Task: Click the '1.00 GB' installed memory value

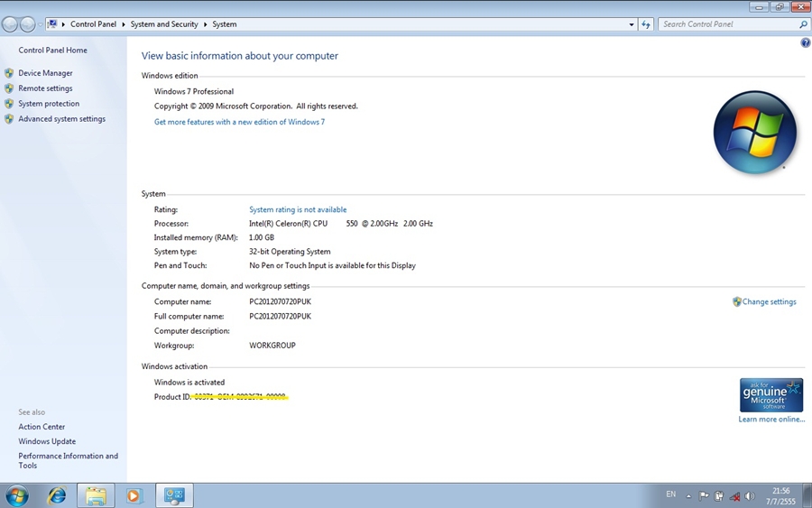Action: pos(262,237)
